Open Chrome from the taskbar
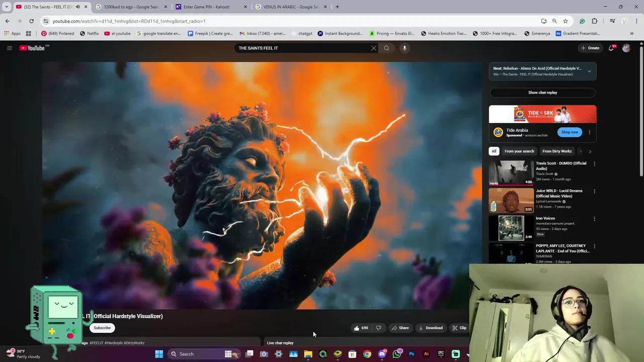This screenshot has width=644, height=362. pyautogui.click(x=367, y=354)
